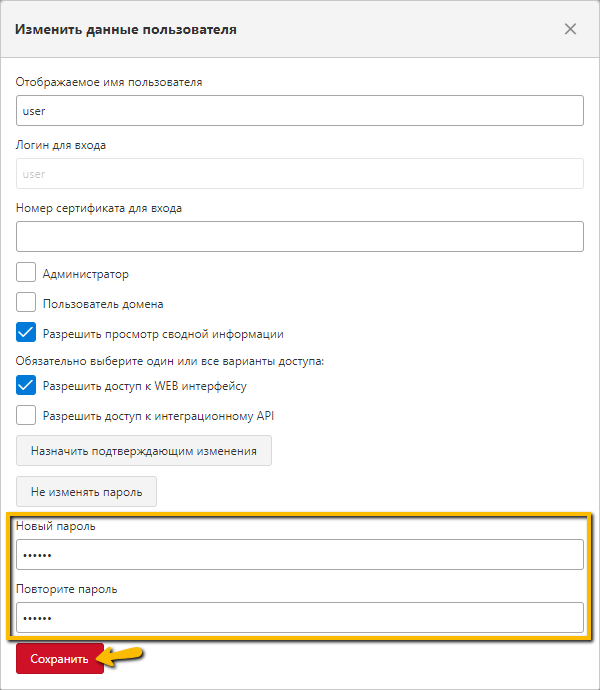
Task: Click the Отображаемое имя пользователя label
Action: tap(109, 82)
